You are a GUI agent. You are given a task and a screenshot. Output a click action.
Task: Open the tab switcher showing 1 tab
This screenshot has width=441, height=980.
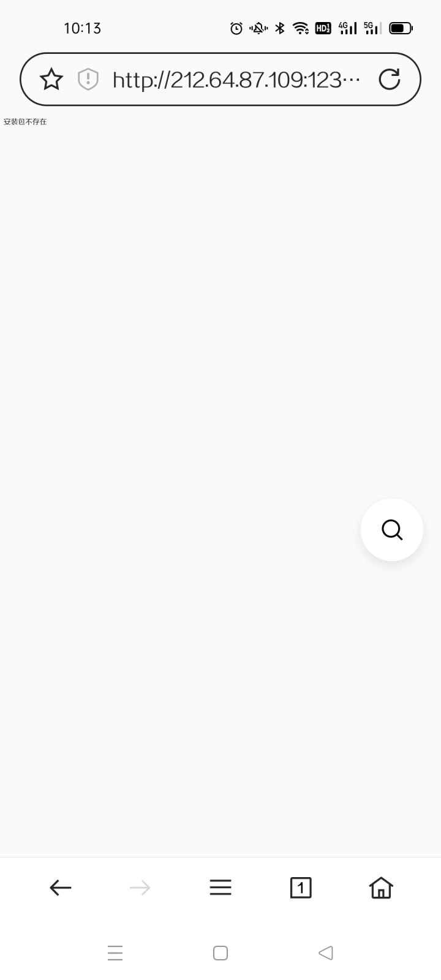point(301,888)
